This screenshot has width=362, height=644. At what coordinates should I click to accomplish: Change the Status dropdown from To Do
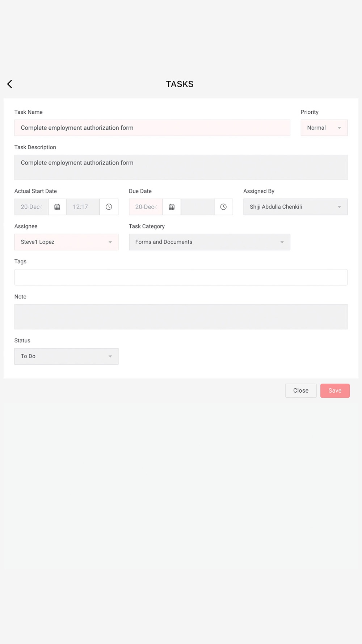click(66, 356)
